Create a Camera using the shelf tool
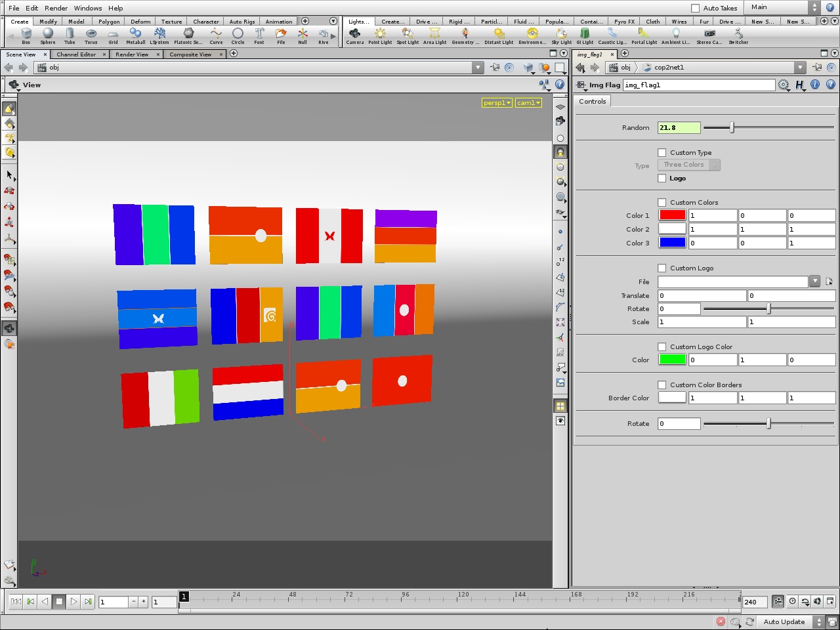 [x=354, y=33]
